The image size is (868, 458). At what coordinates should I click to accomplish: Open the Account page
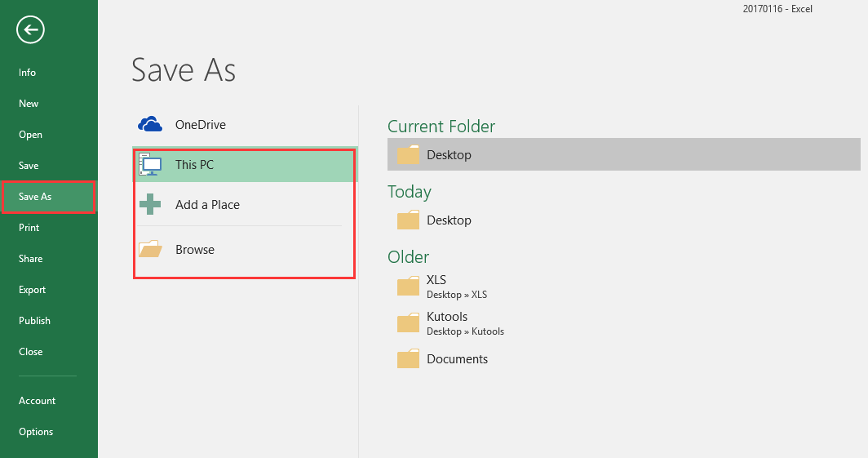tap(37, 401)
